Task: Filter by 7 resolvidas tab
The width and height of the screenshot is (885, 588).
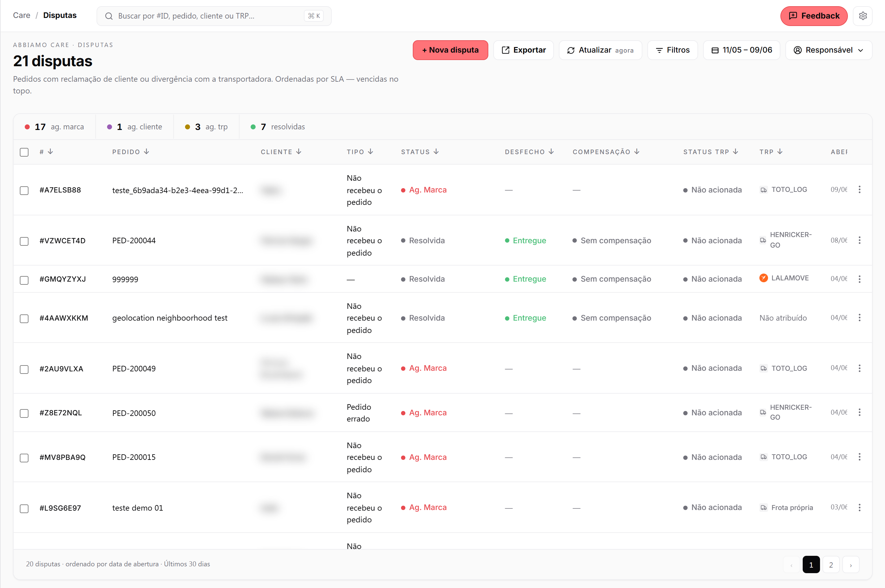Action: 278,127
